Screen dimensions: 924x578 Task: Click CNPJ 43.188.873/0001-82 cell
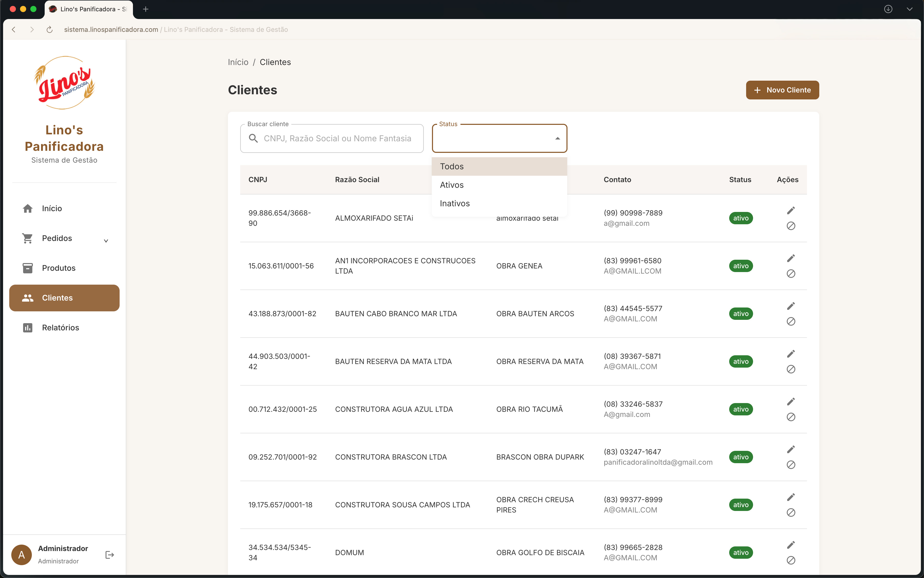[x=282, y=313]
